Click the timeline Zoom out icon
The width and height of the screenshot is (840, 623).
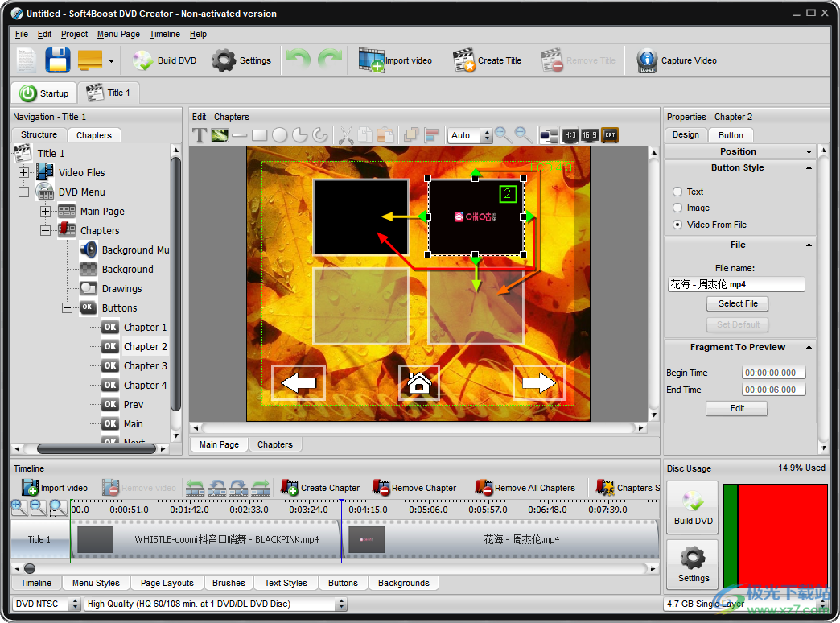tap(38, 507)
